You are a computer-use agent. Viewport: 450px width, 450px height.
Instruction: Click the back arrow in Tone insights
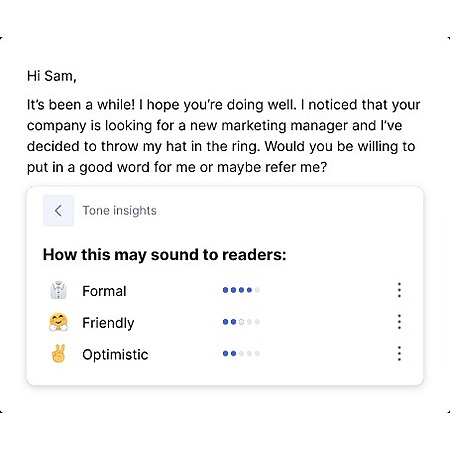coord(58,211)
